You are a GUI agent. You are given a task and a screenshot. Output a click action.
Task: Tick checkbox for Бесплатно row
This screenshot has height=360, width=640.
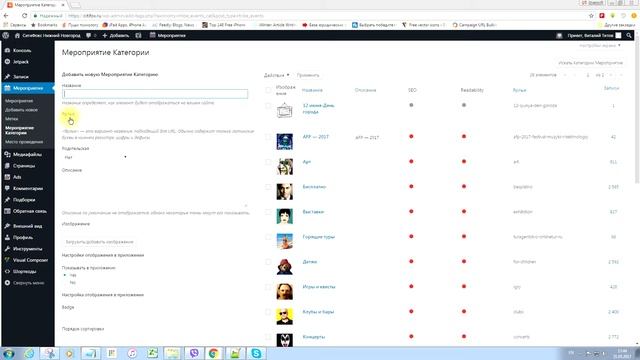(x=268, y=187)
